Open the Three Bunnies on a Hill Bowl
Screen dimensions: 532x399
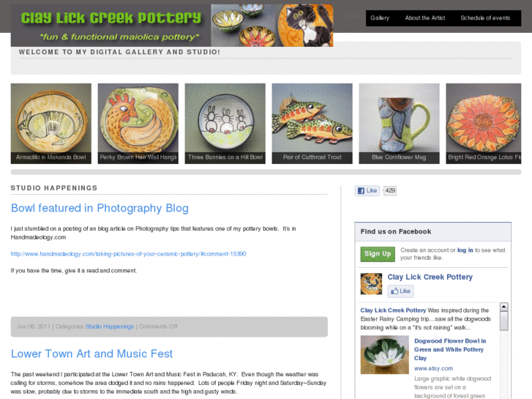pos(225,124)
